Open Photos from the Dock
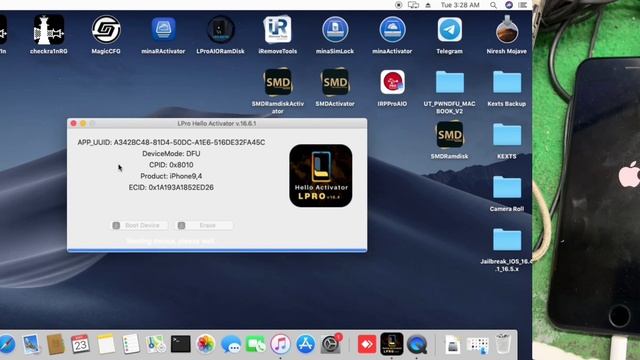 point(206,345)
